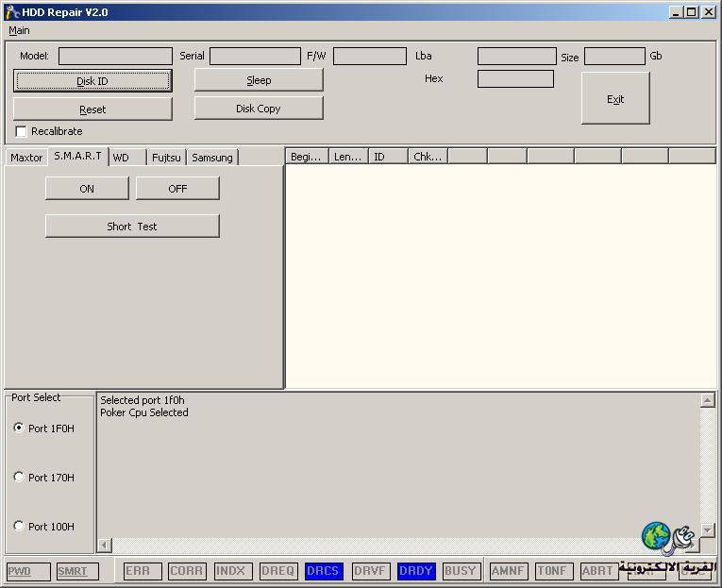The height and width of the screenshot is (588, 722).
Task: Switch to the Maxtor tab
Action: 26,158
